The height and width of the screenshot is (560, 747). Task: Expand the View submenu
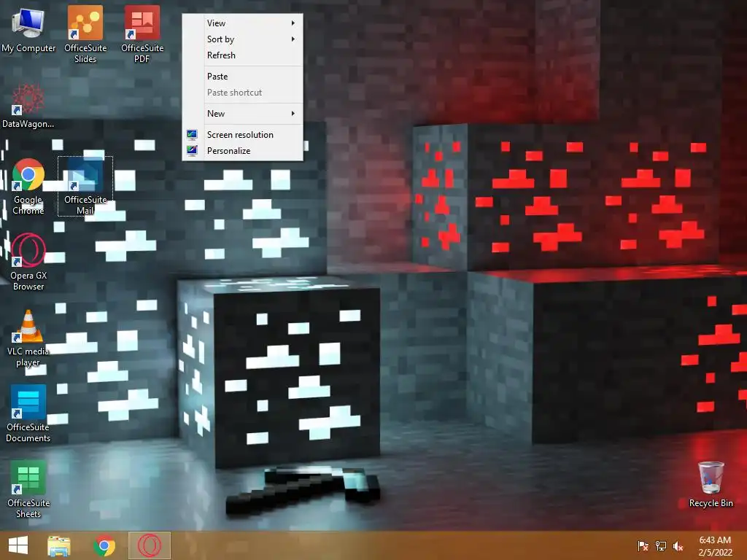tap(242, 23)
